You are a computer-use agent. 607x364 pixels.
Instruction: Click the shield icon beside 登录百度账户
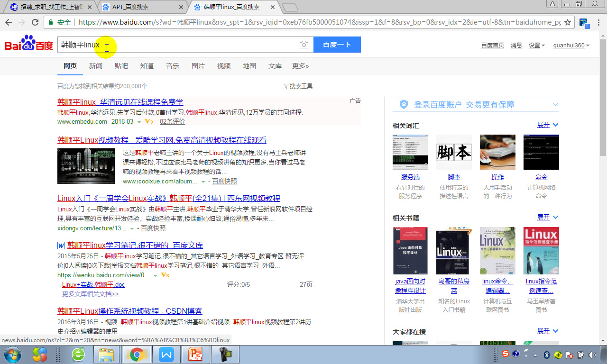point(404,104)
